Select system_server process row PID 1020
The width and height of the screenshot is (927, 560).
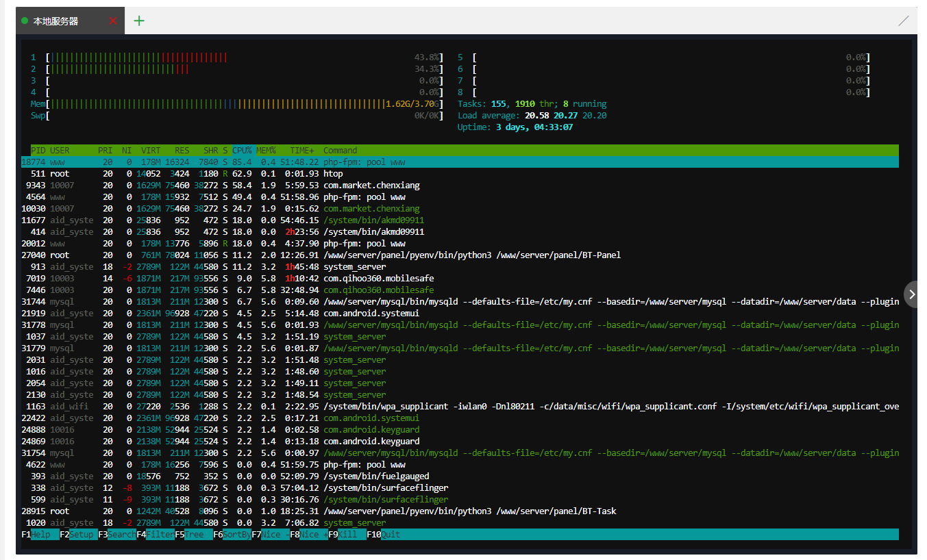(x=460, y=523)
